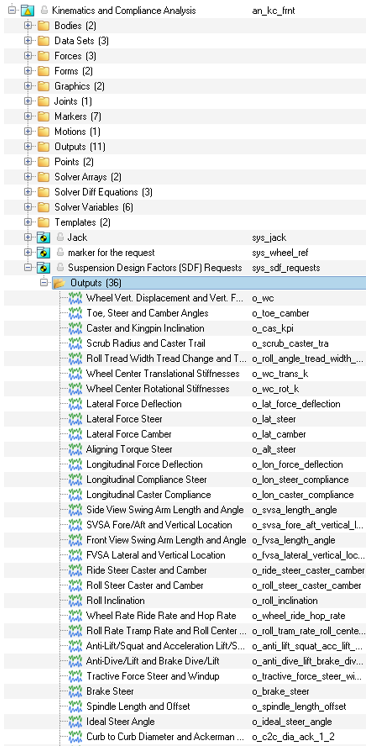The width and height of the screenshot is (368, 753).
Task: Click the Solver Arrays folder icon
Action: [43, 177]
